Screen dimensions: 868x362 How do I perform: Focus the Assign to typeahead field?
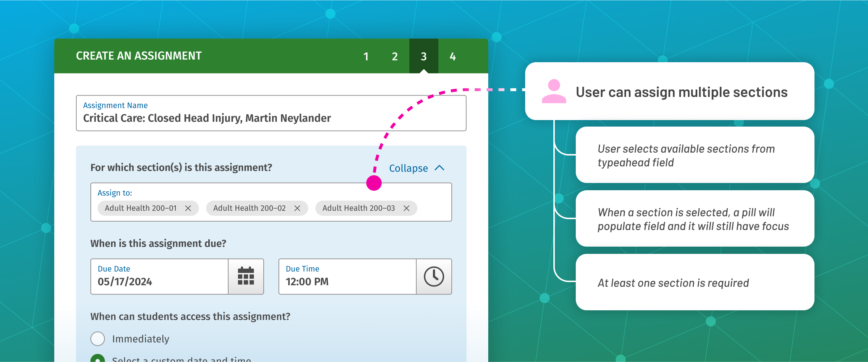tap(271, 202)
